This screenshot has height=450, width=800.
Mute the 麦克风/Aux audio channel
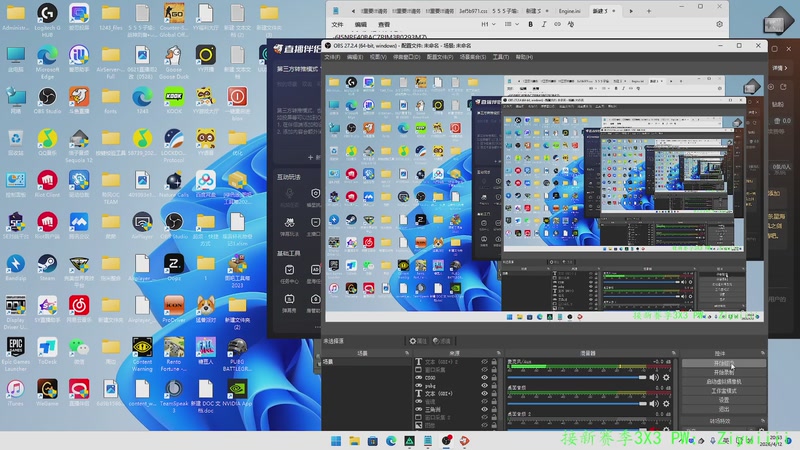[x=654, y=378]
